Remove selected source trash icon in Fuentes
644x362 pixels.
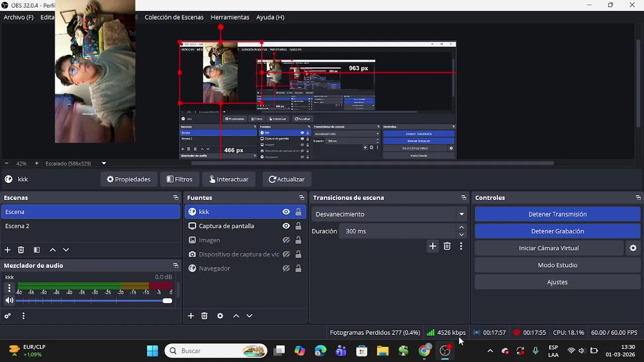[x=204, y=316]
